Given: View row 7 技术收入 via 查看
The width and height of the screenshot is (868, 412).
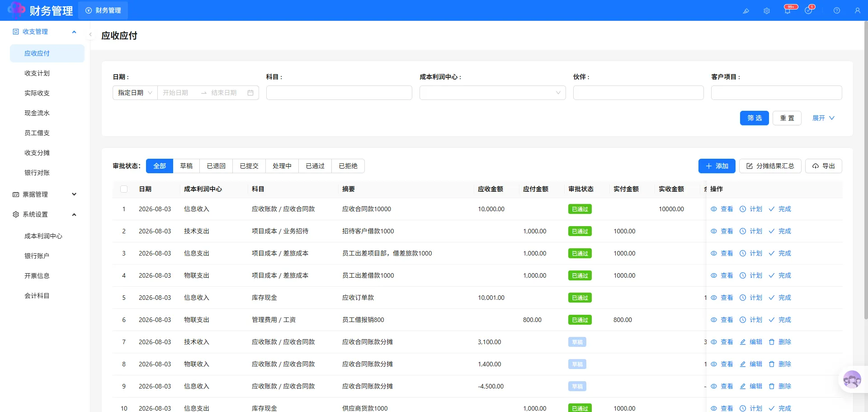Looking at the screenshot, I should (x=722, y=342).
